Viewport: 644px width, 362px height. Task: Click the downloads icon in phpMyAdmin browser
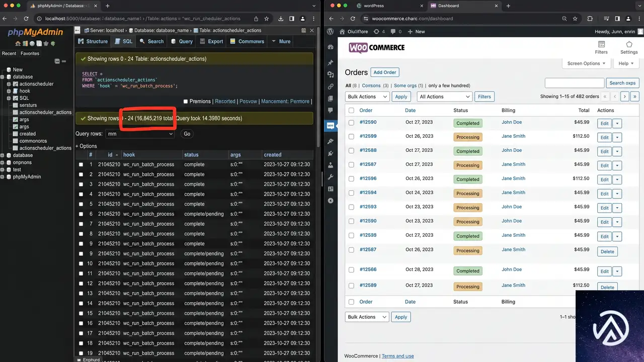pyautogui.click(x=280, y=19)
